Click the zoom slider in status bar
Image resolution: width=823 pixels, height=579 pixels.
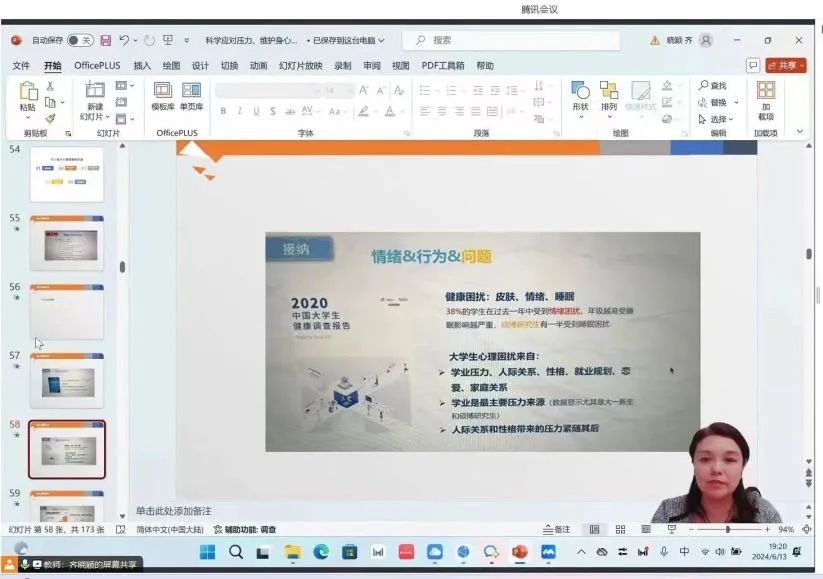pos(728,529)
